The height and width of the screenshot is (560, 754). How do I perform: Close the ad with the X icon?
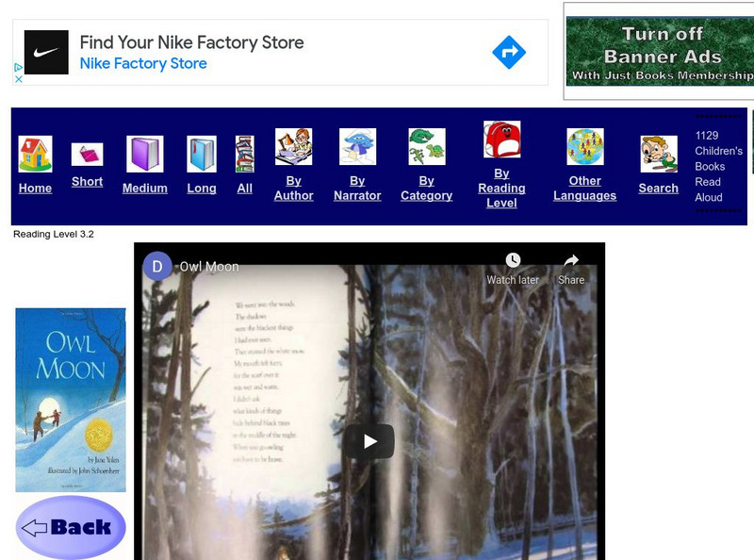click(x=18, y=79)
